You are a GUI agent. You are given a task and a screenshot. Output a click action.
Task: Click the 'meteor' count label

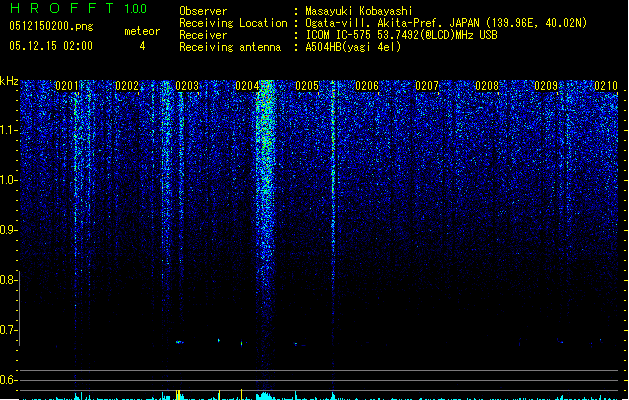(142, 31)
